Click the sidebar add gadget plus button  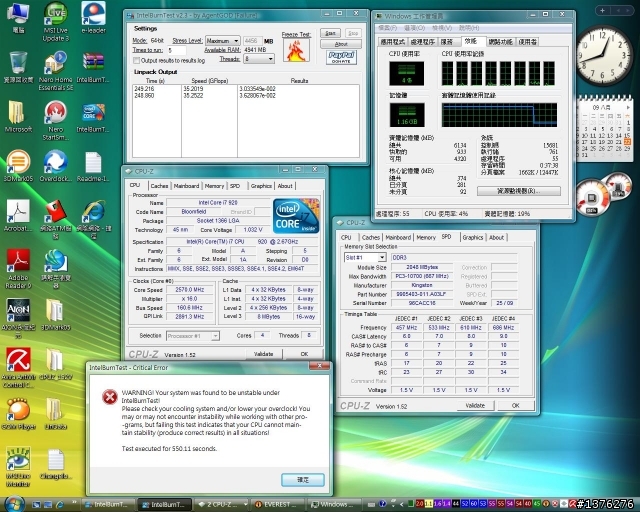(x=602, y=10)
